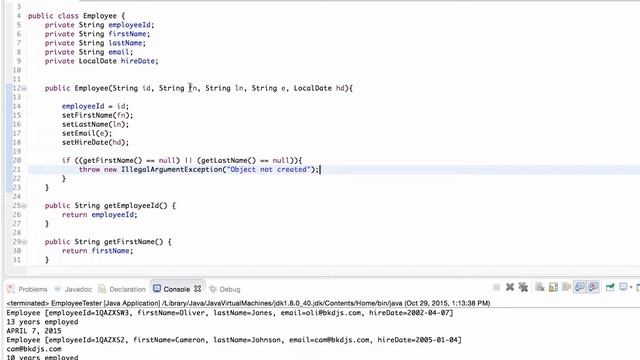This screenshot has height=360, width=640.
Task: Click the terminated EmployeeTester launch description
Action: 248,303
